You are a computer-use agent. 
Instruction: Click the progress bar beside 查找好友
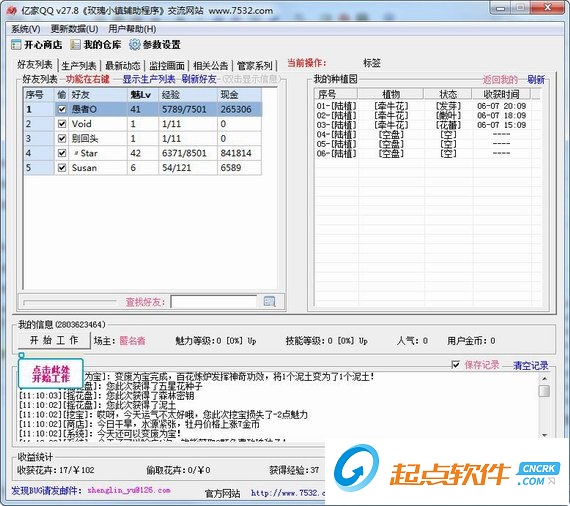(x=69, y=302)
